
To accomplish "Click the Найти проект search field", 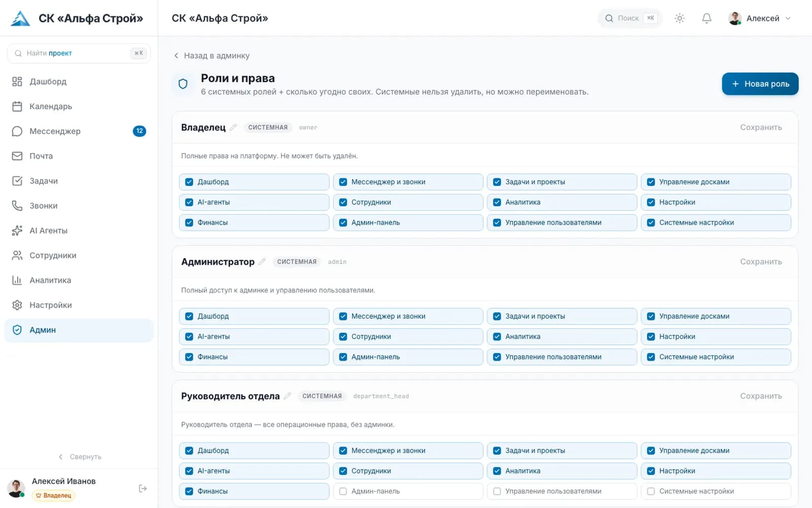I will point(79,53).
